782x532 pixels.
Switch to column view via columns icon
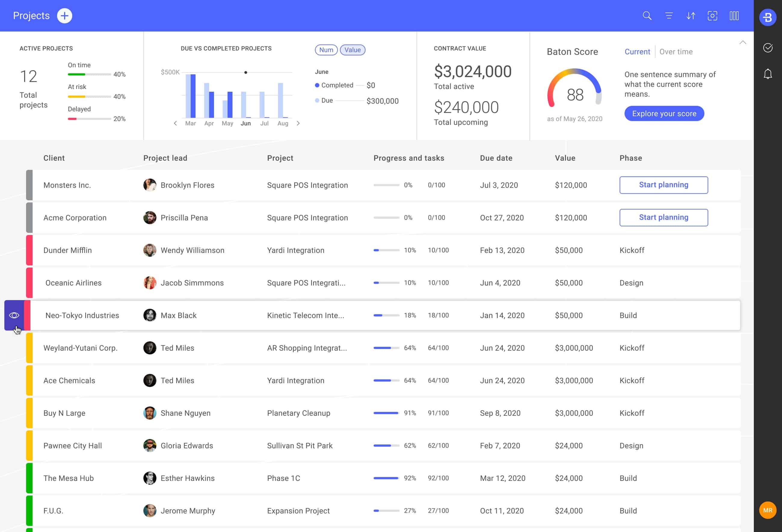pos(734,15)
